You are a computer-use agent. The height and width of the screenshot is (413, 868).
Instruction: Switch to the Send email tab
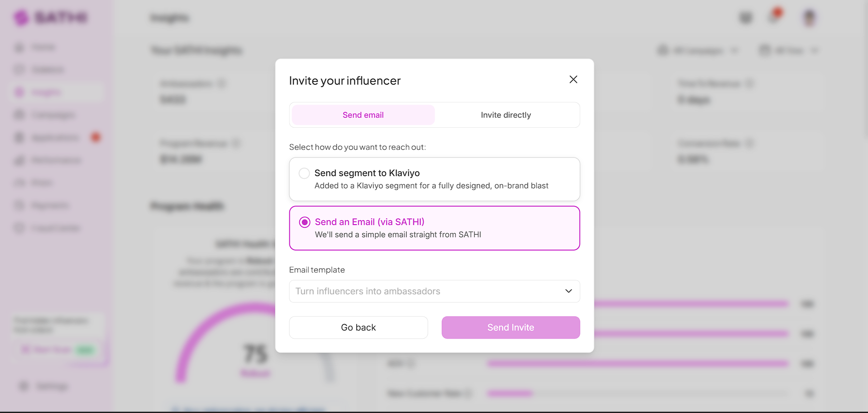tap(363, 115)
